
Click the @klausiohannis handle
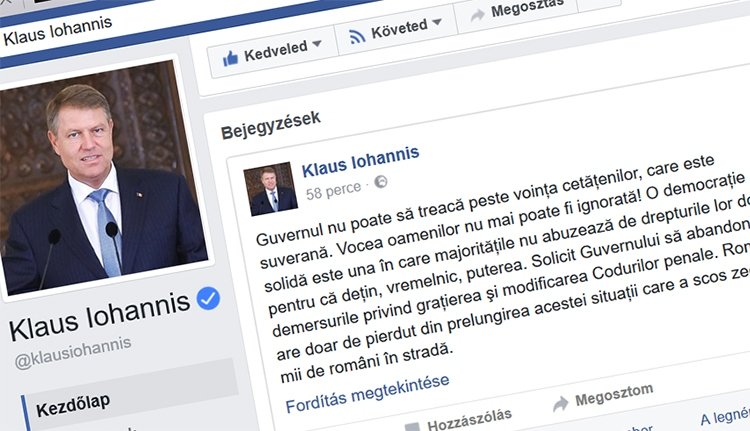(x=73, y=353)
